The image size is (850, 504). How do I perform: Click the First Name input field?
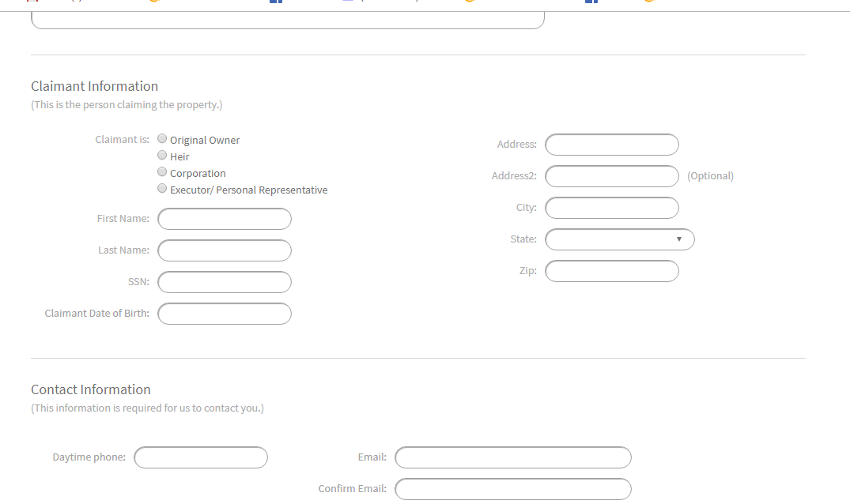[225, 219]
